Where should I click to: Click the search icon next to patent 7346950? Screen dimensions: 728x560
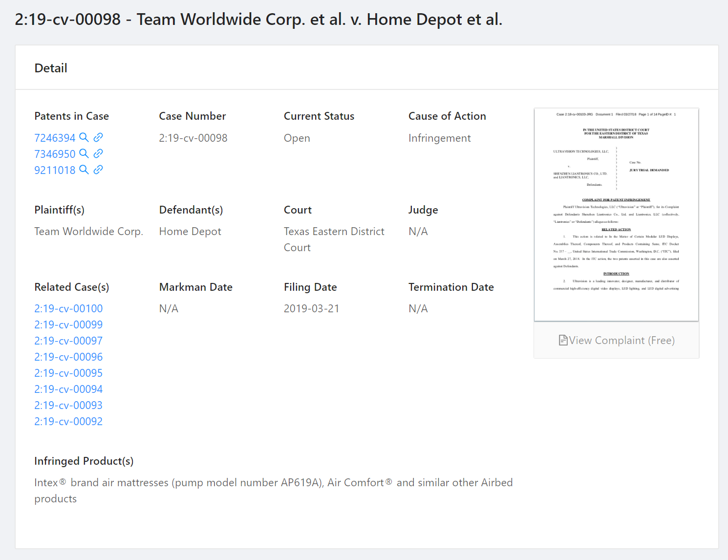tap(84, 153)
